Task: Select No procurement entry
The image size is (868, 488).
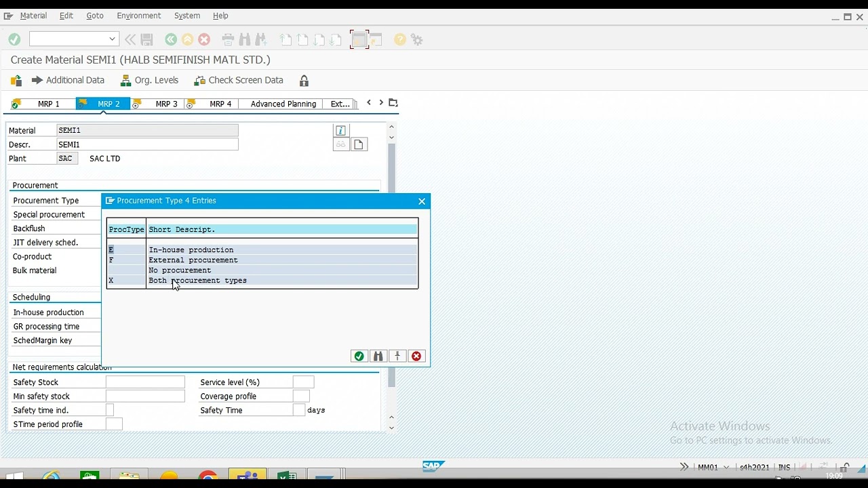Action: pyautogui.click(x=262, y=270)
